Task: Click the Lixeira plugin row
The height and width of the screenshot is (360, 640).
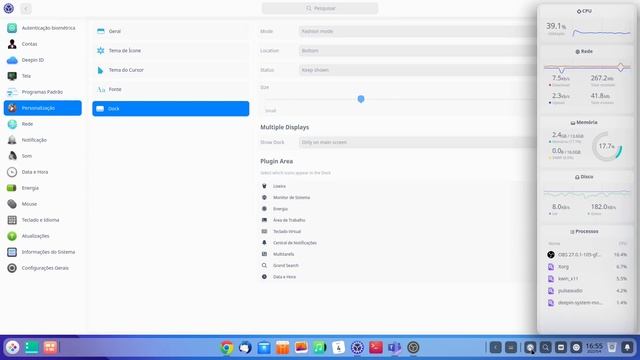Action: (396, 186)
